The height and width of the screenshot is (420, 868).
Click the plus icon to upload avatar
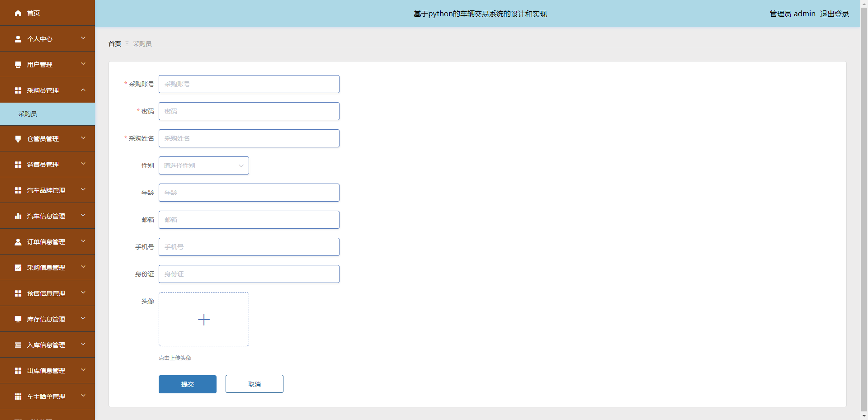click(204, 320)
